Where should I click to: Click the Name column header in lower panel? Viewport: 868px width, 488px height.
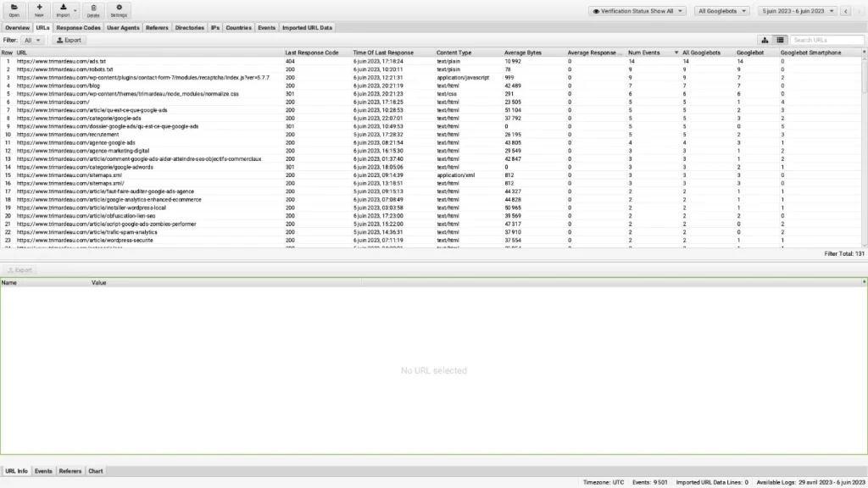tap(46, 283)
